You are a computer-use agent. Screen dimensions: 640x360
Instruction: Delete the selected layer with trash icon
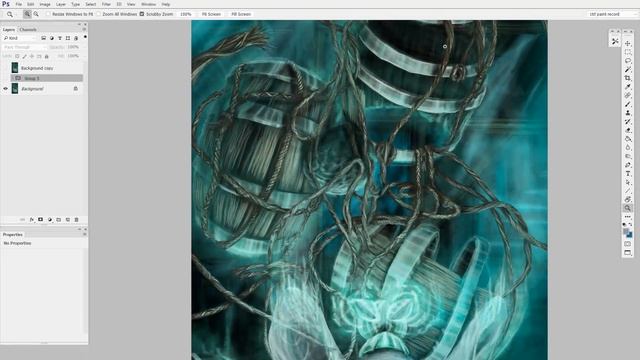(x=76, y=220)
